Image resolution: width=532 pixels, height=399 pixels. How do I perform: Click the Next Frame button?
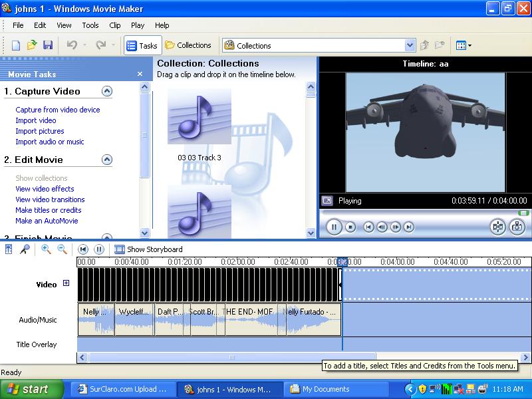(x=395, y=227)
